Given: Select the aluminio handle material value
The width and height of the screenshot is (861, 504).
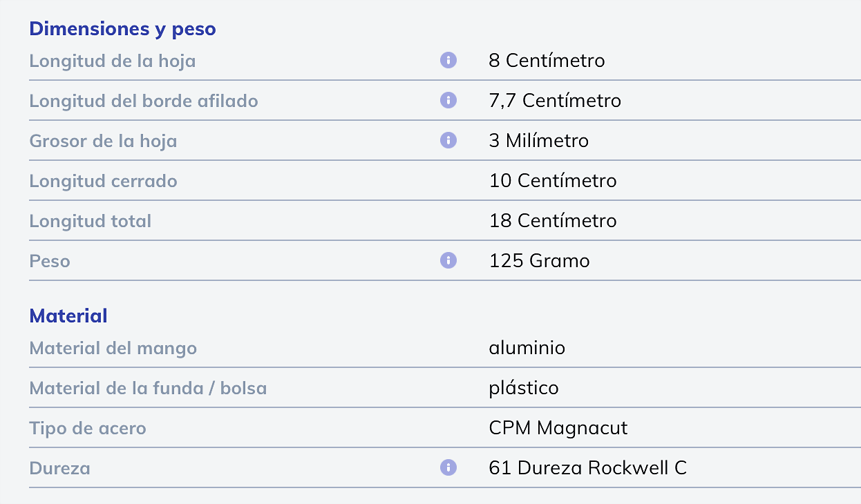Looking at the screenshot, I should point(527,348).
